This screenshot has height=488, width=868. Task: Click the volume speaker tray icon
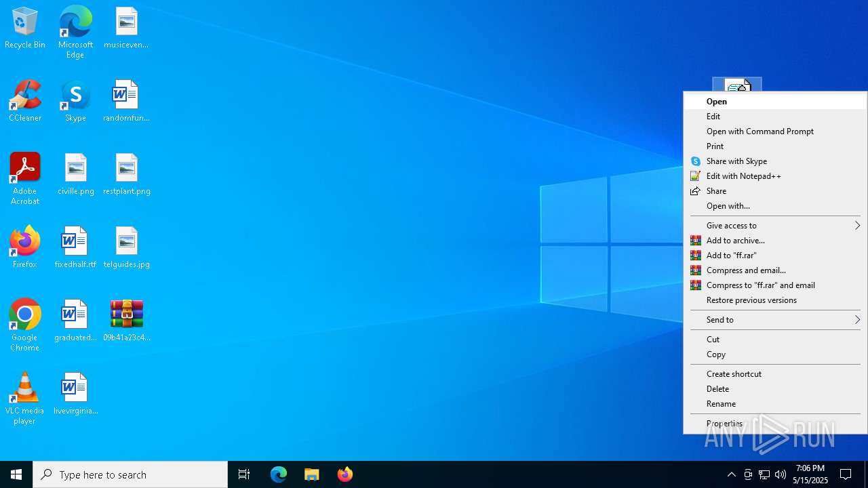click(781, 474)
